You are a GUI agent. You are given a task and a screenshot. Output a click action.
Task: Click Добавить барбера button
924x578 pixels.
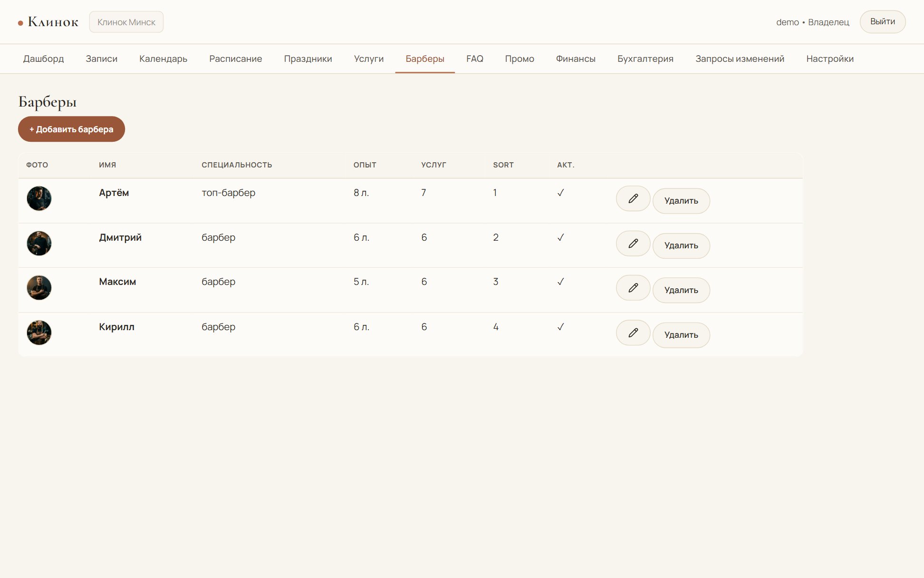point(71,129)
